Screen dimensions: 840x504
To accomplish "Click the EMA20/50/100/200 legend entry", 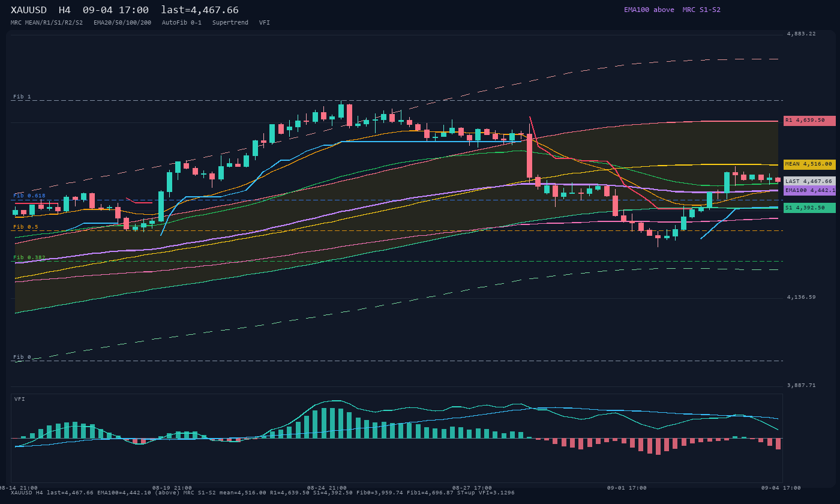I will pyautogui.click(x=122, y=23).
